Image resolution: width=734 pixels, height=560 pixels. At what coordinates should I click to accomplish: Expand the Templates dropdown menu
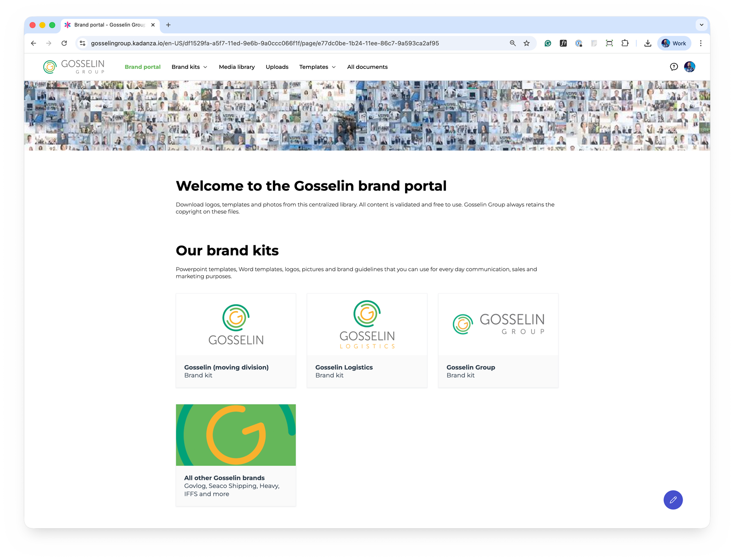tap(317, 67)
